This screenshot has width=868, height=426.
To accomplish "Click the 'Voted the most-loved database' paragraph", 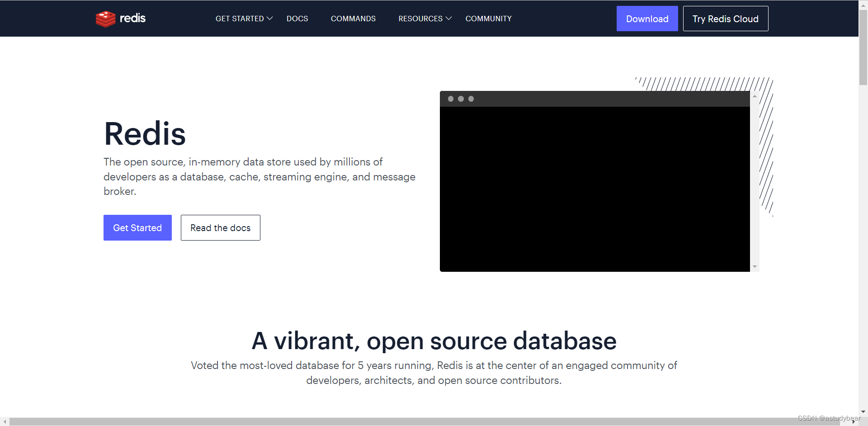I will tap(434, 373).
